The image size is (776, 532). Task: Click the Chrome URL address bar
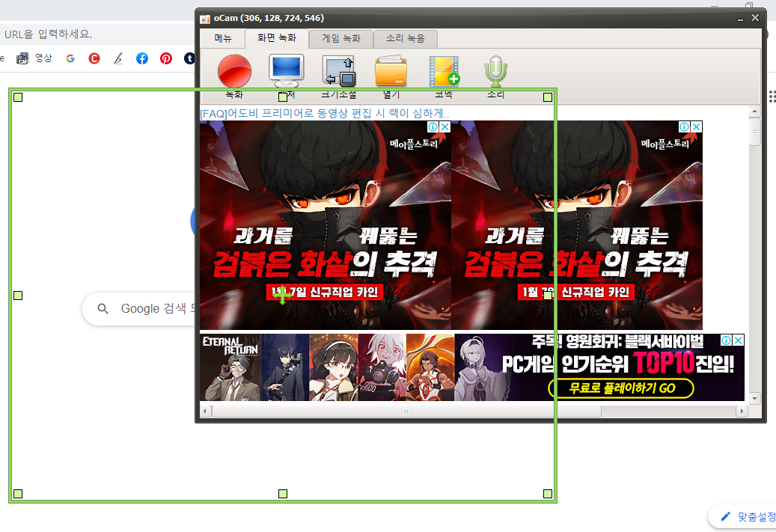pyautogui.click(x=97, y=34)
